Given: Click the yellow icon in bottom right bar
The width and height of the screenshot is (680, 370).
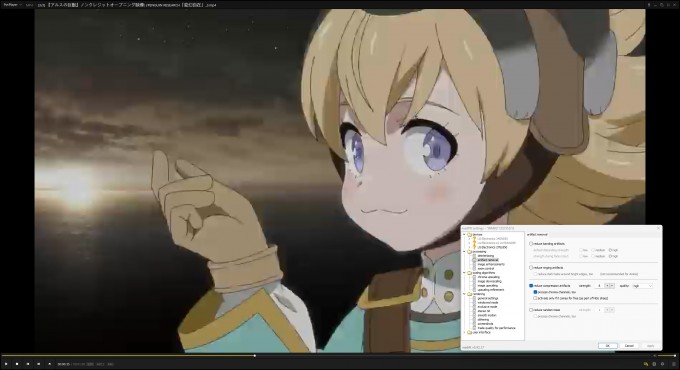Looking at the screenshot, I should click(646, 364).
